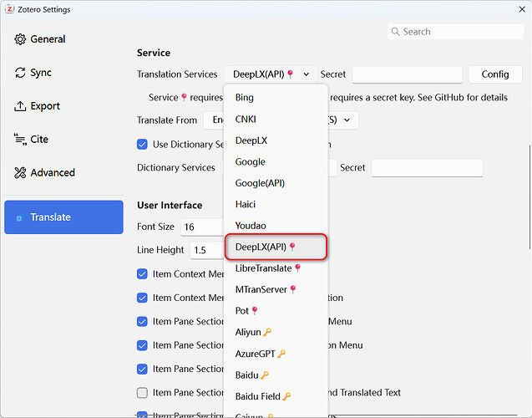
Task: Click the Translate plugin icon
Action: [x=20, y=217]
